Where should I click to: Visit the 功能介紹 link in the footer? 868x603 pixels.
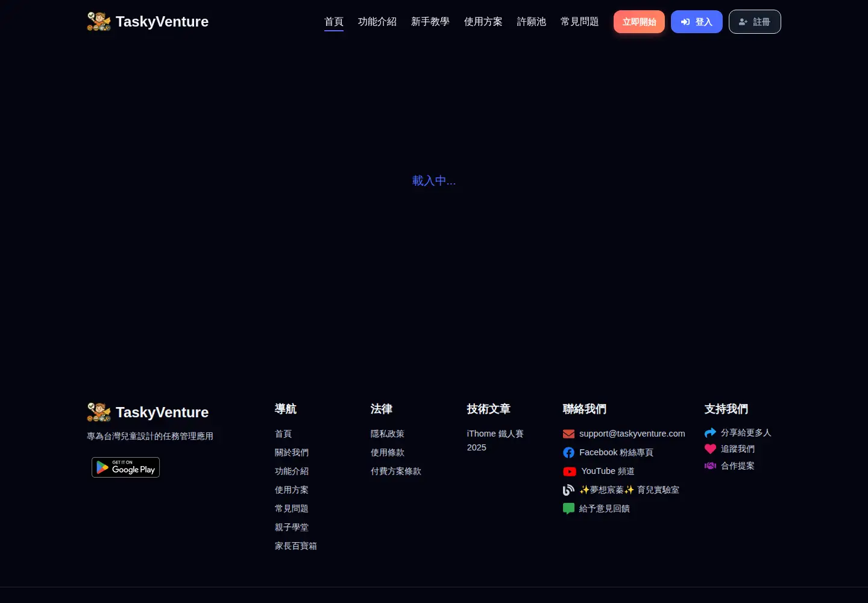[x=292, y=472]
